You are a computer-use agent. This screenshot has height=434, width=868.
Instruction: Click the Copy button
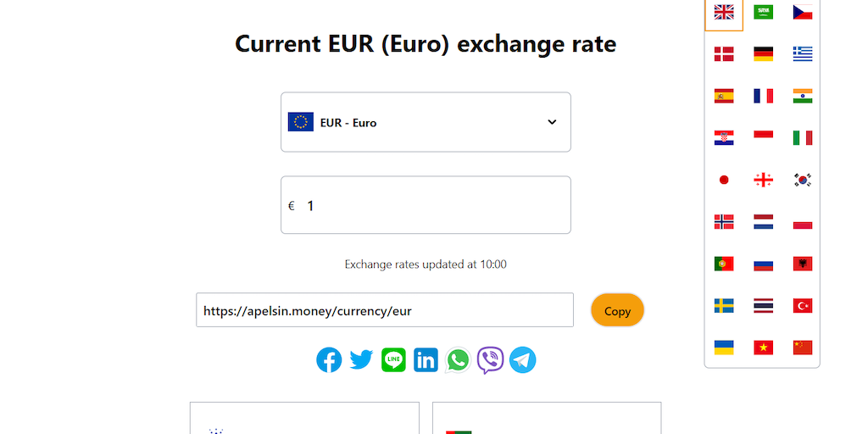pos(617,310)
